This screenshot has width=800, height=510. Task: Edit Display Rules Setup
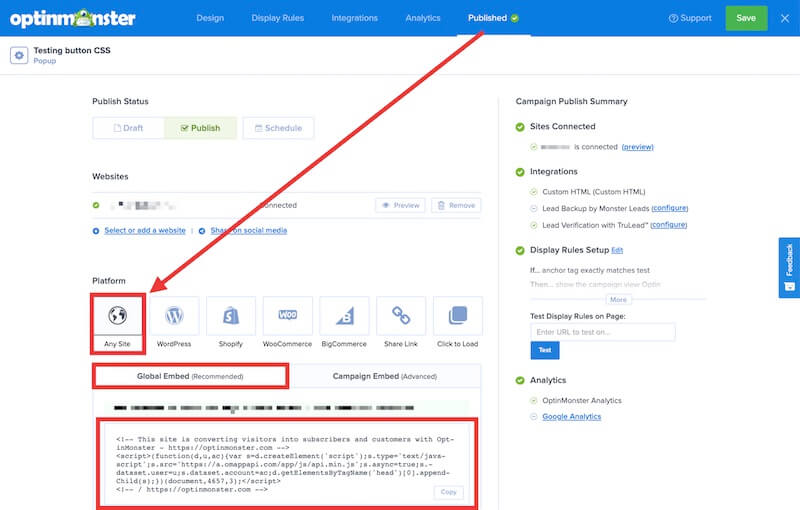click(617, 250)
